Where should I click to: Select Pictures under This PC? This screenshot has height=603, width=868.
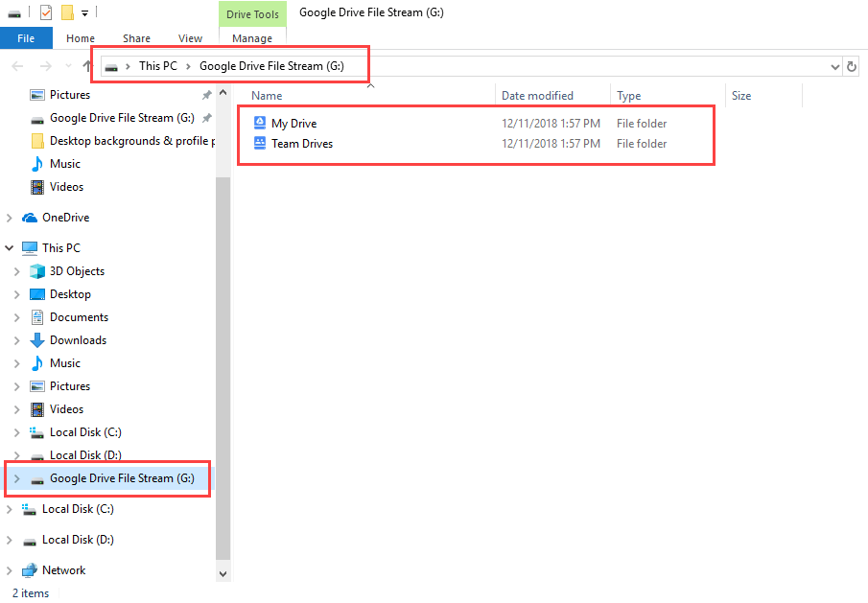click(70, 386)
